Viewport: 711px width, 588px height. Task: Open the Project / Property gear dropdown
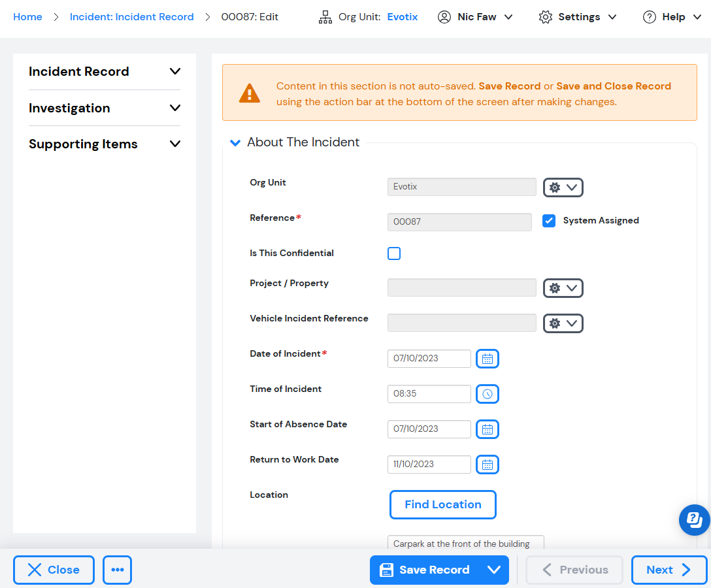563,288
